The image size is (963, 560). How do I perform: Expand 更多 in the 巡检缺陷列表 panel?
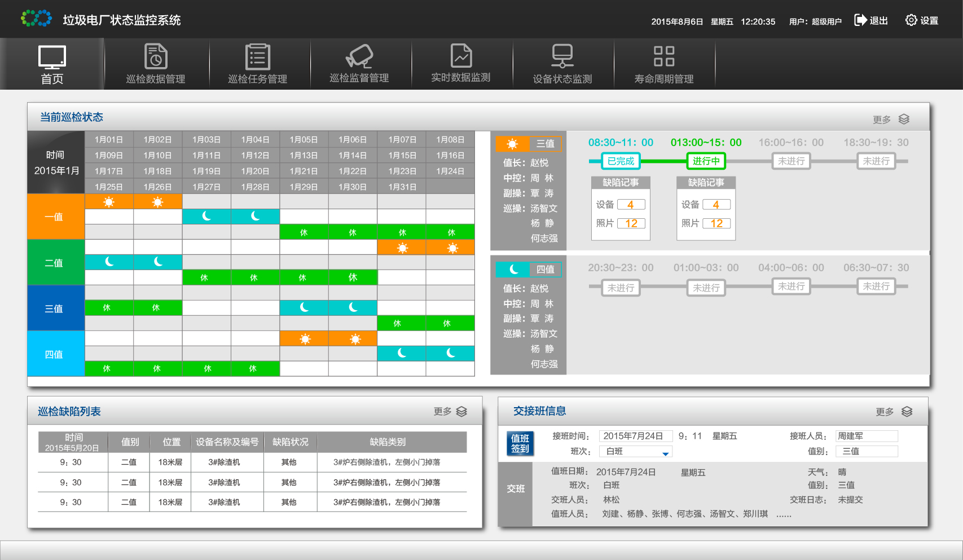point(450,412)
